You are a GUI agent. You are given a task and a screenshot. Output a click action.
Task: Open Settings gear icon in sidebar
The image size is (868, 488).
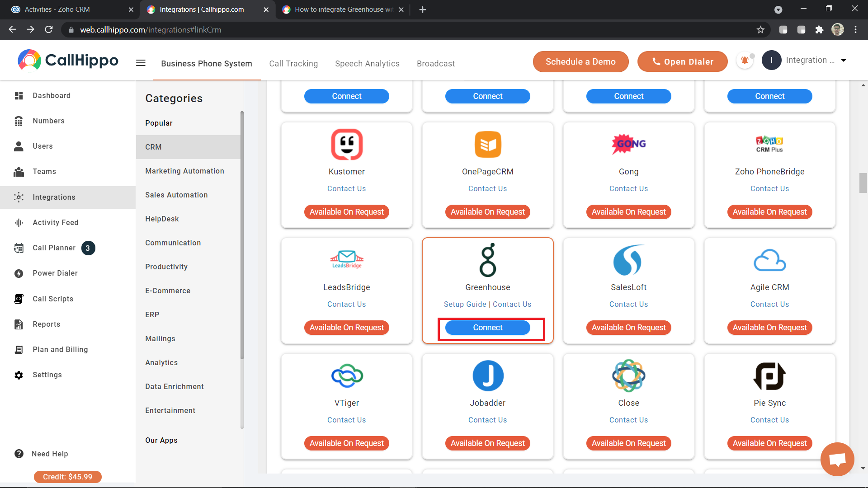point(19,375)
